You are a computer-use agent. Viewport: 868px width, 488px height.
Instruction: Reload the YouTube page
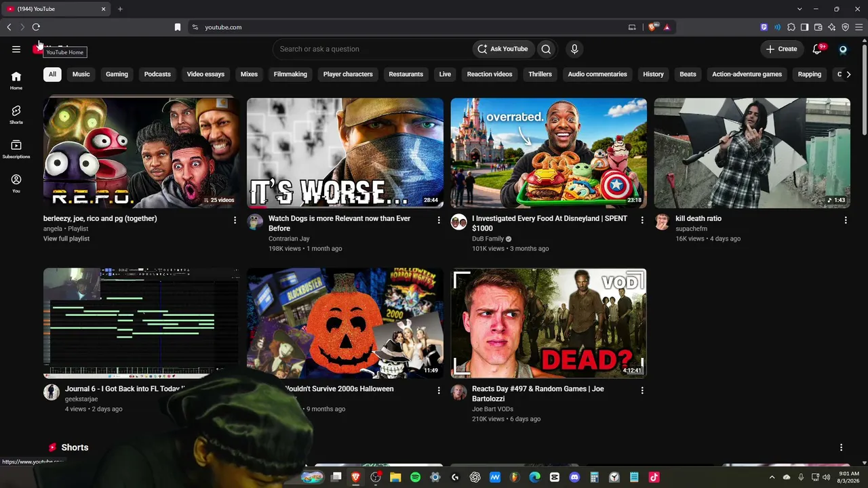tap(36, 27)
